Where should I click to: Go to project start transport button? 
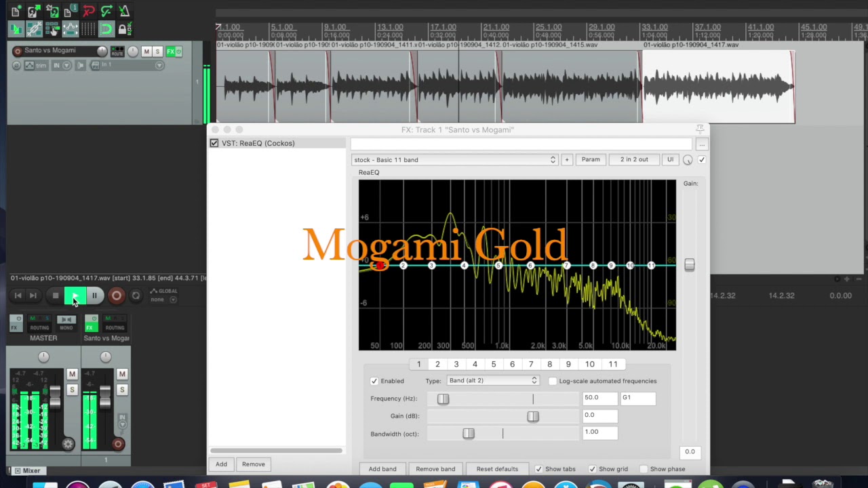18,296
